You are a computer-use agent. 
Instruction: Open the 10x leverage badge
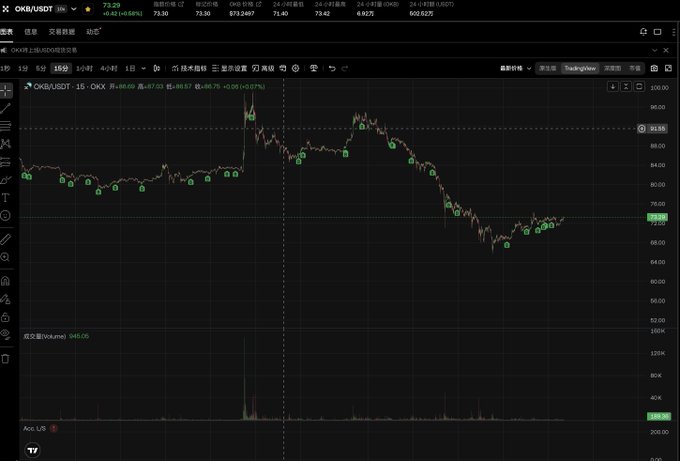[x=61, y=9]
